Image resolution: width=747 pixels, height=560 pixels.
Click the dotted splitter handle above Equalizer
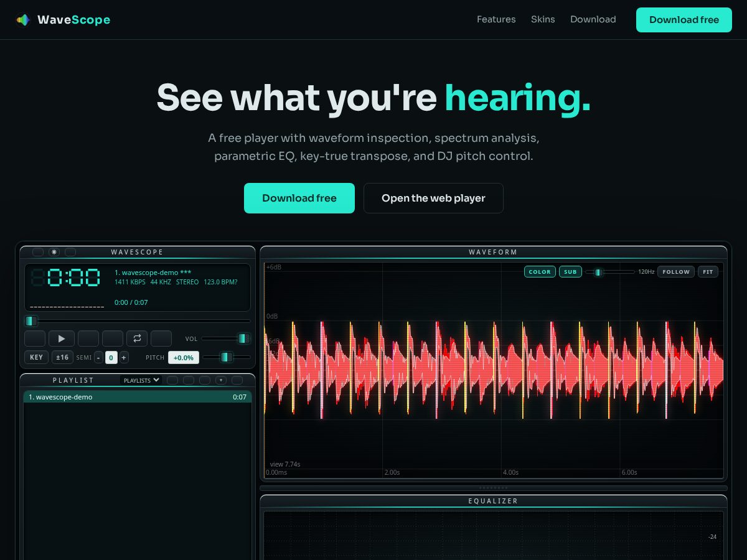(x=494, y=488)
